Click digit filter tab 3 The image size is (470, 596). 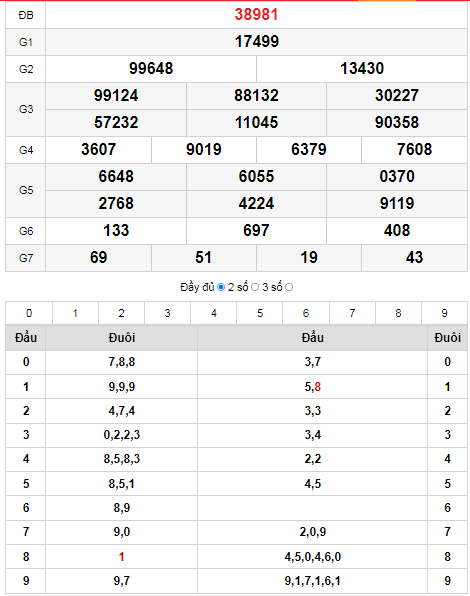click(x=167, y=313)
